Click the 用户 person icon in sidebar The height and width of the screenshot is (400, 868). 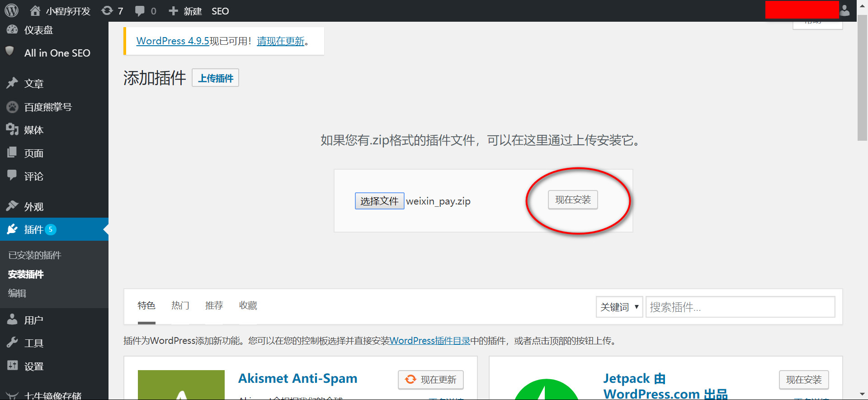coord(12,319)
